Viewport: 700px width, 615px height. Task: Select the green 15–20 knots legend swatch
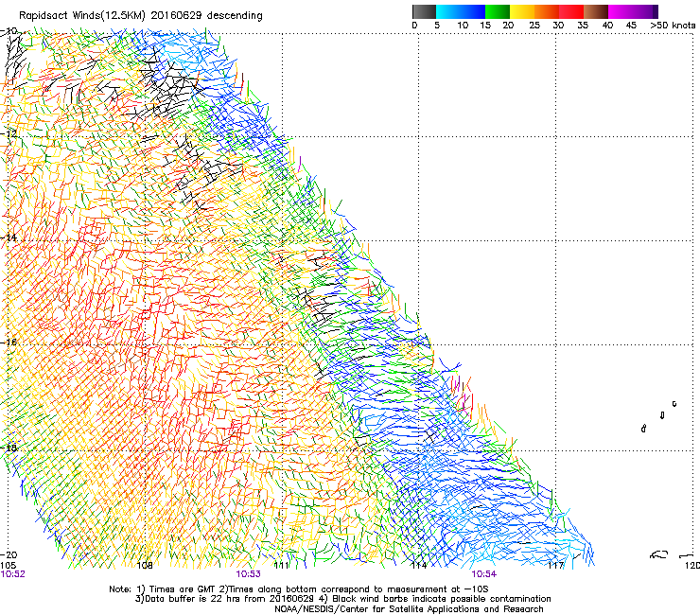point(498,11)
